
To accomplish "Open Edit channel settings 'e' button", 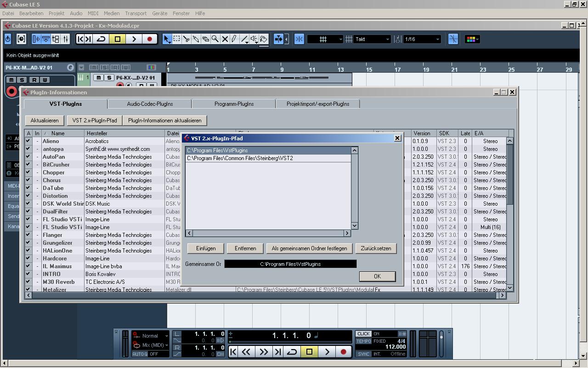I will 70,68.
